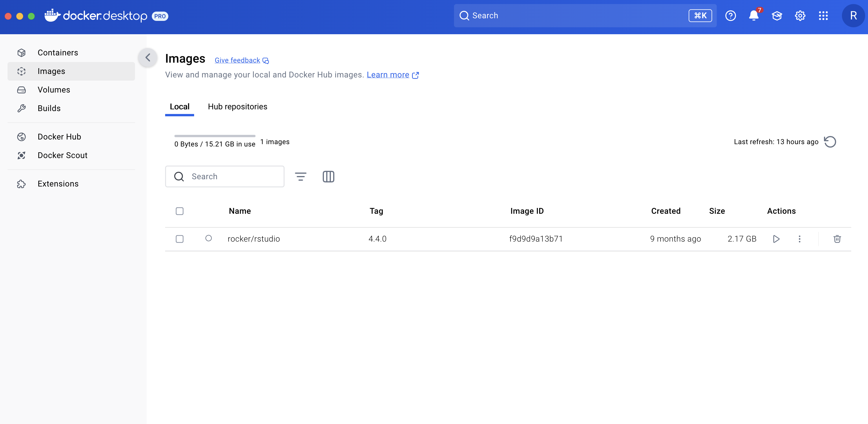Open the Learn more link

(393, 75)
